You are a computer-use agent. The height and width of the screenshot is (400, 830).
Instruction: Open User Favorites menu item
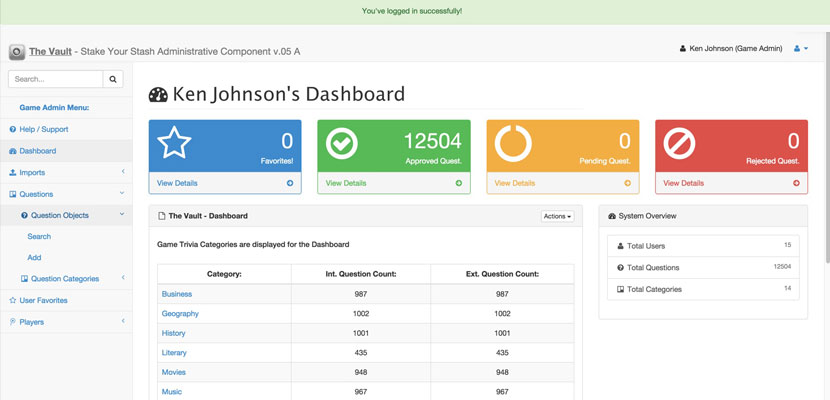pyautogui.click(x=66, y=300)
